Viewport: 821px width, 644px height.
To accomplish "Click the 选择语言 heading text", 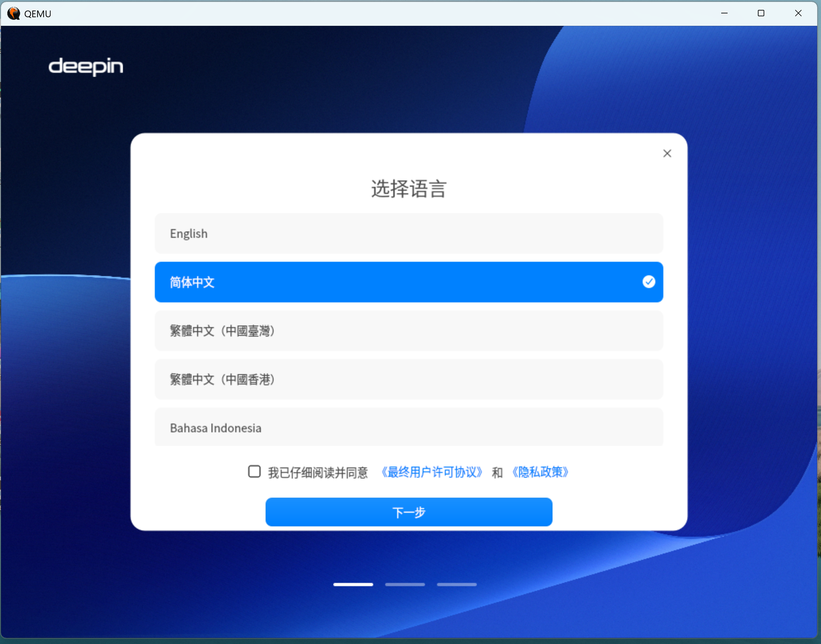I will tap(409, 188).
